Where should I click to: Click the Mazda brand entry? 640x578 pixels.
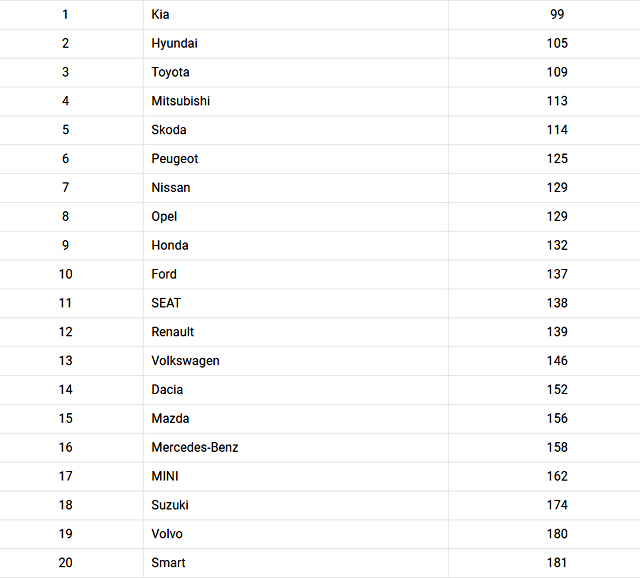[x=170, y=419]
